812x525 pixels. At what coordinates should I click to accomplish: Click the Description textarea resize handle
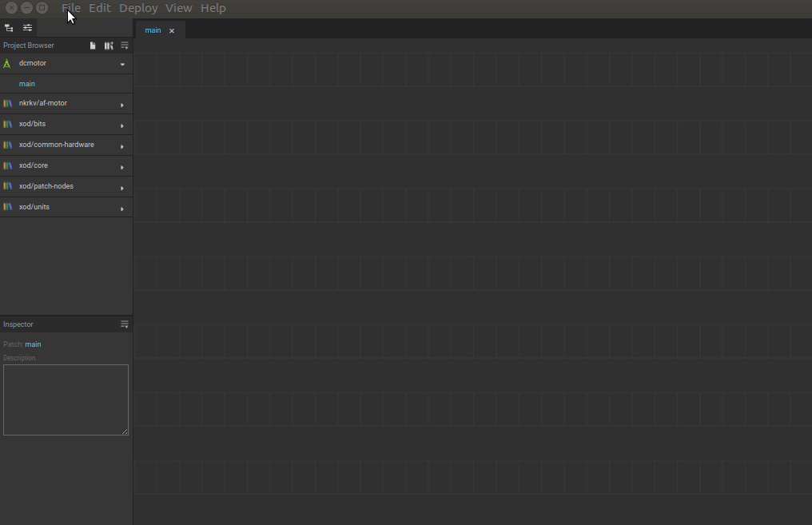[x=125, y=432]
